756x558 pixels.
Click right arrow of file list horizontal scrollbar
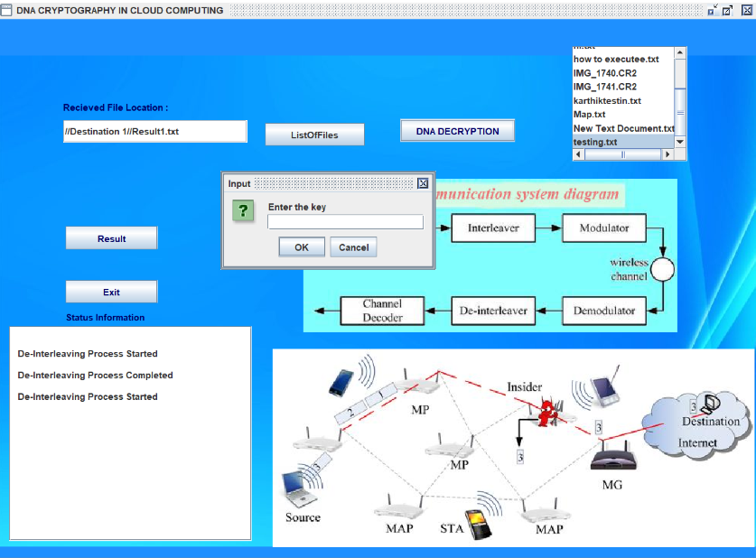click(x=668, y=154)
